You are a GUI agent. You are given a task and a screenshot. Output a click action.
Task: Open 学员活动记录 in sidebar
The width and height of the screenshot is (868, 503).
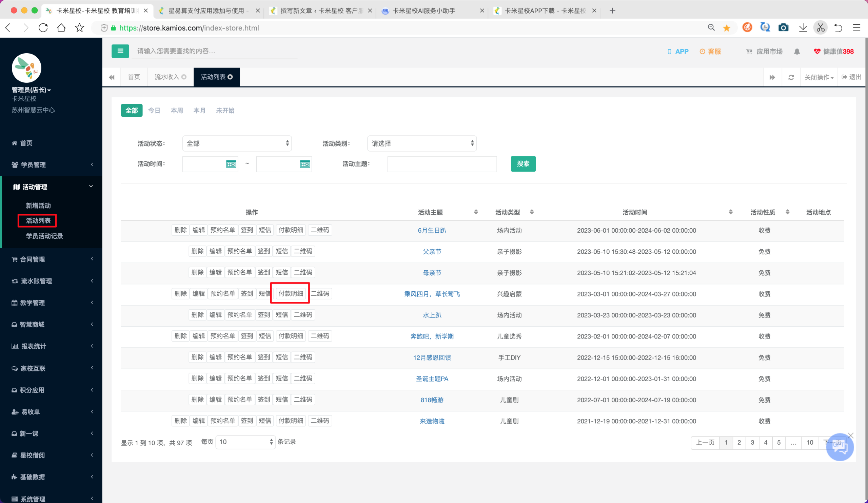[44, 236]
